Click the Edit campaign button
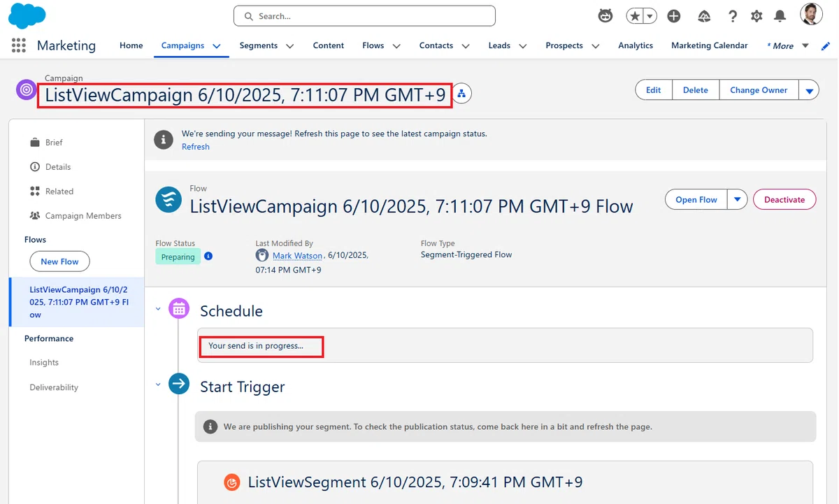 654,90
